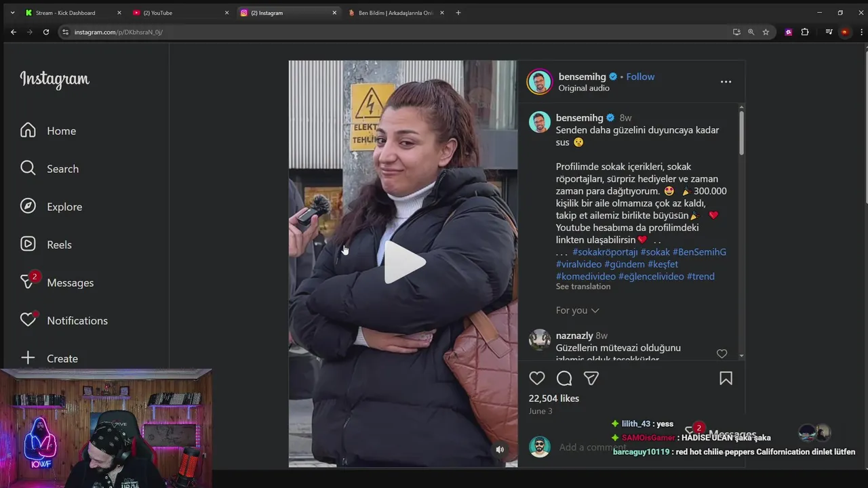868x488 pixels.
Task: Open the Chrome profile avatar
Action: click(844, 32)
